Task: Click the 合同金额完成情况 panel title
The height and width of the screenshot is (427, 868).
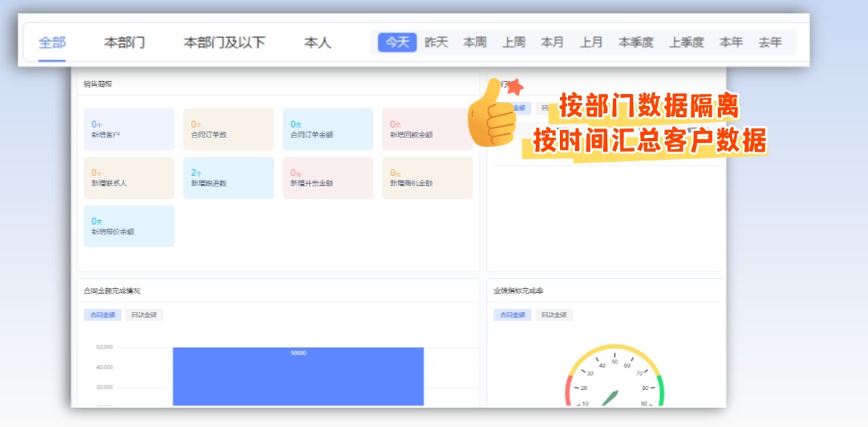Action: tap(112, 291)
